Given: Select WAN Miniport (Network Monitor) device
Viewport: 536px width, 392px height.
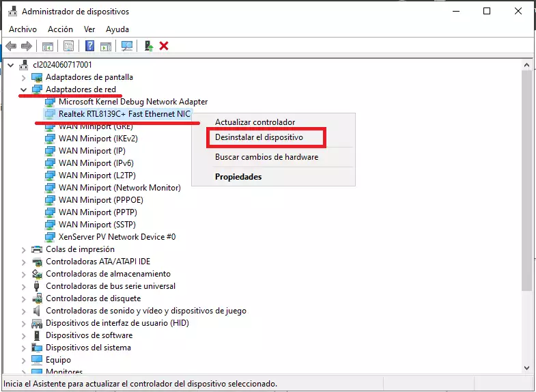Looking at the screenshot, I should tap(119, 188).
